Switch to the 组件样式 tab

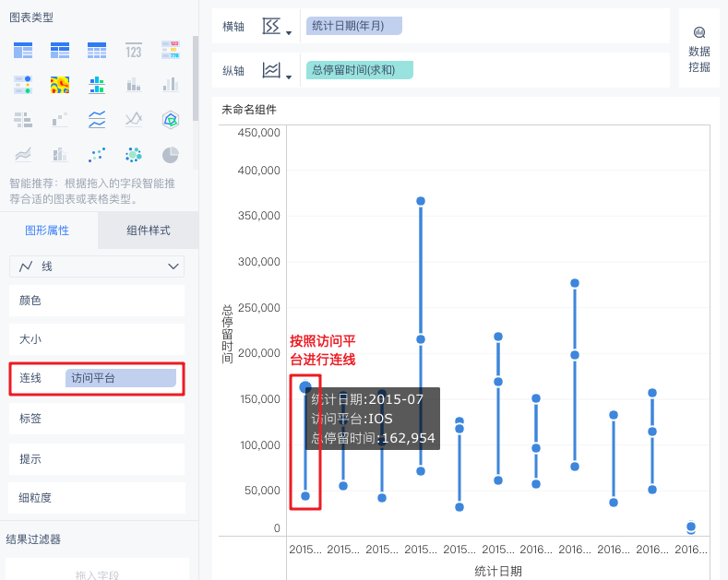tap(149, 231)
